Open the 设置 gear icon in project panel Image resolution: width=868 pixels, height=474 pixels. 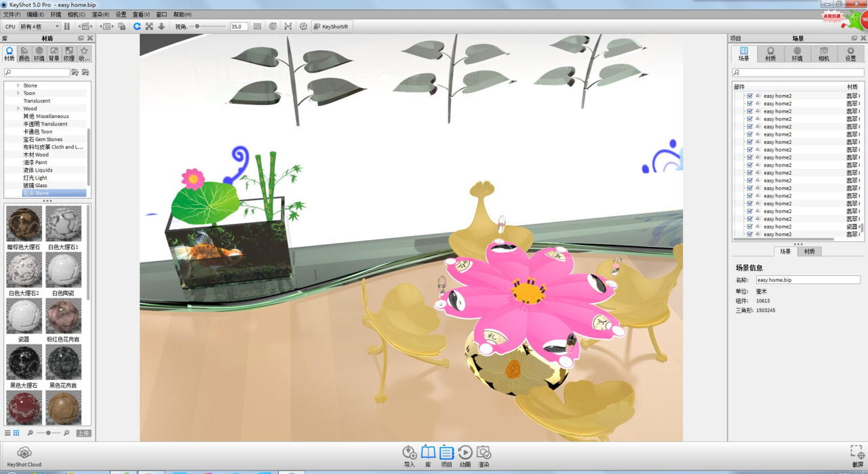pos(850,53)
